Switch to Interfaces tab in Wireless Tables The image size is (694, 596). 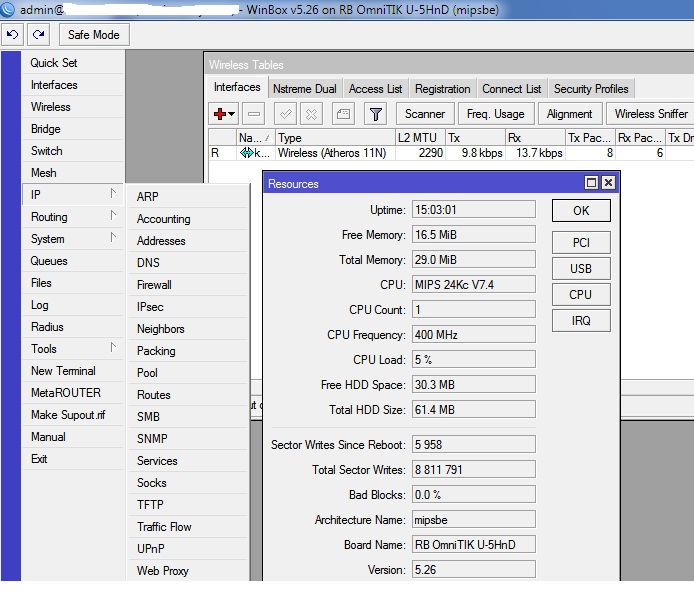click(x=237, y=87)
